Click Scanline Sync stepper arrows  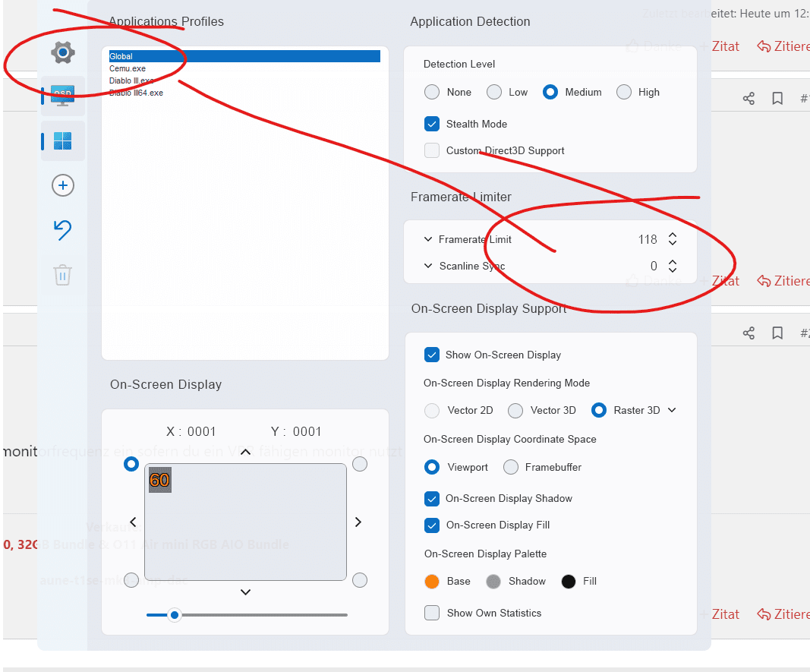[672, 266]
